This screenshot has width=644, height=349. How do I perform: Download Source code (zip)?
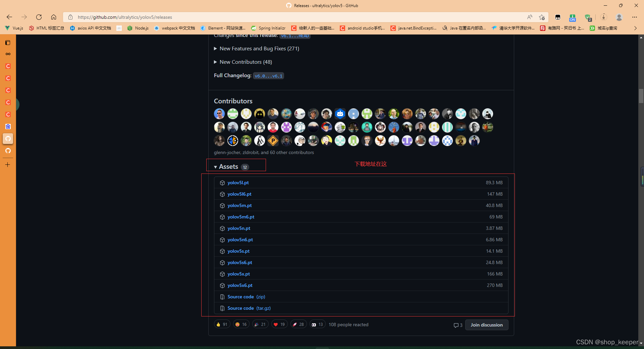[246, 297]
